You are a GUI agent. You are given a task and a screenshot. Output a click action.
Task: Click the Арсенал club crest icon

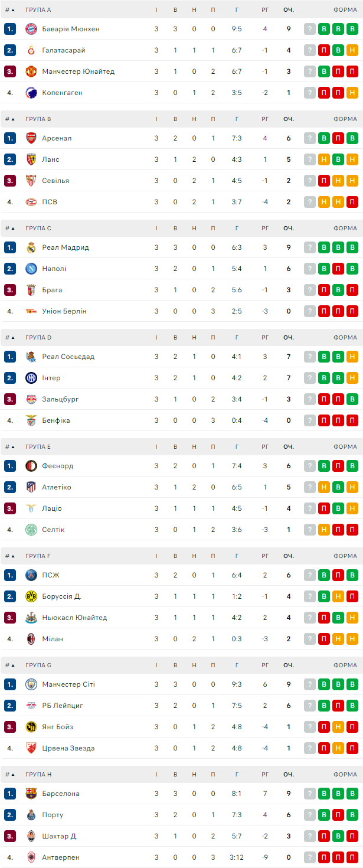31,138
